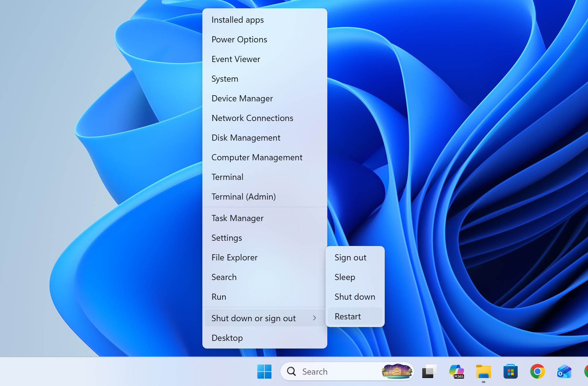Launch Outlook from the taskbar

(x=564, y=371)
